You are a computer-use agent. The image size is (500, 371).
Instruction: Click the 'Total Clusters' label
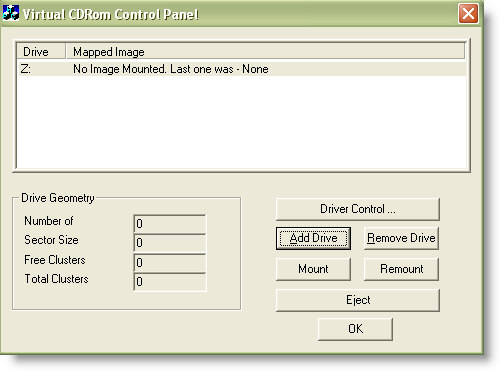click(56, 279)
